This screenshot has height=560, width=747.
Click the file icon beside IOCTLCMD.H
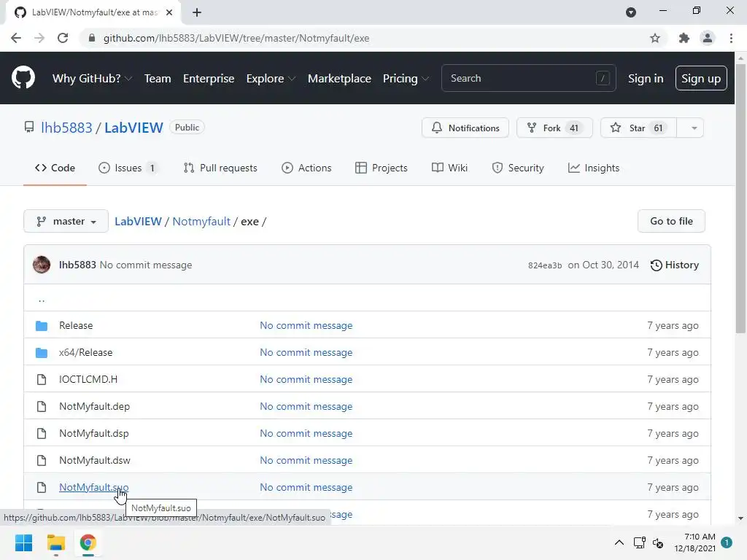[x=42, y=379]
